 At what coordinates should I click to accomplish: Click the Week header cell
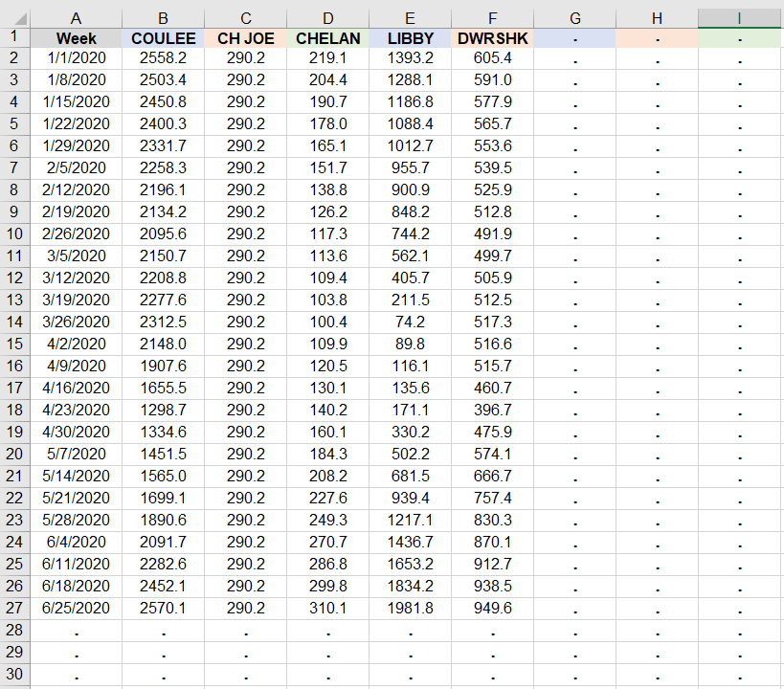[x=76, y=38]
